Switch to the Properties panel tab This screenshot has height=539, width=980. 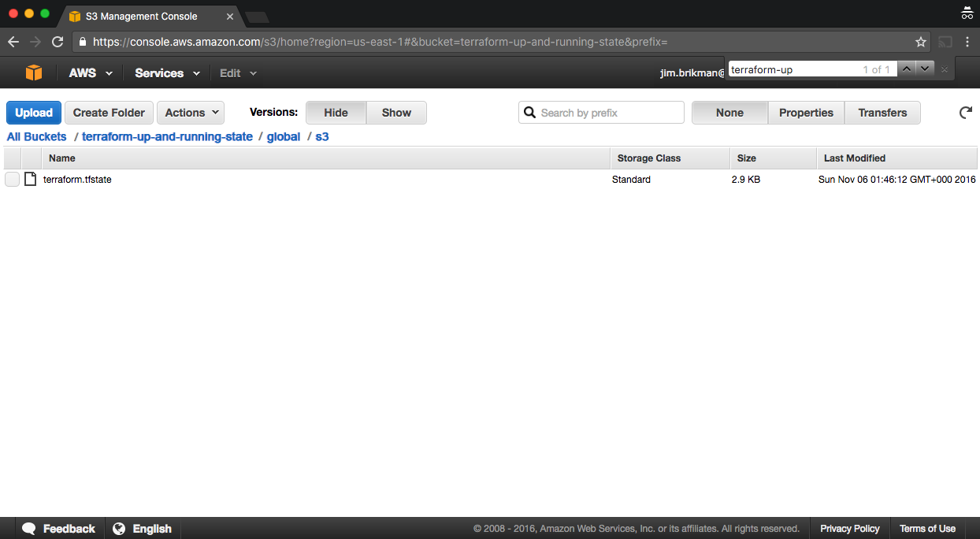click(806, 113)
